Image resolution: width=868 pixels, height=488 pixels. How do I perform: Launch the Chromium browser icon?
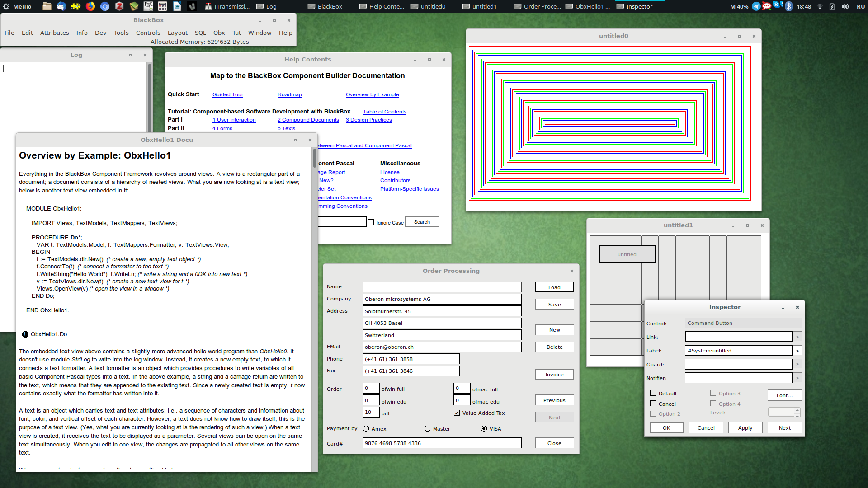pos(105,6)
